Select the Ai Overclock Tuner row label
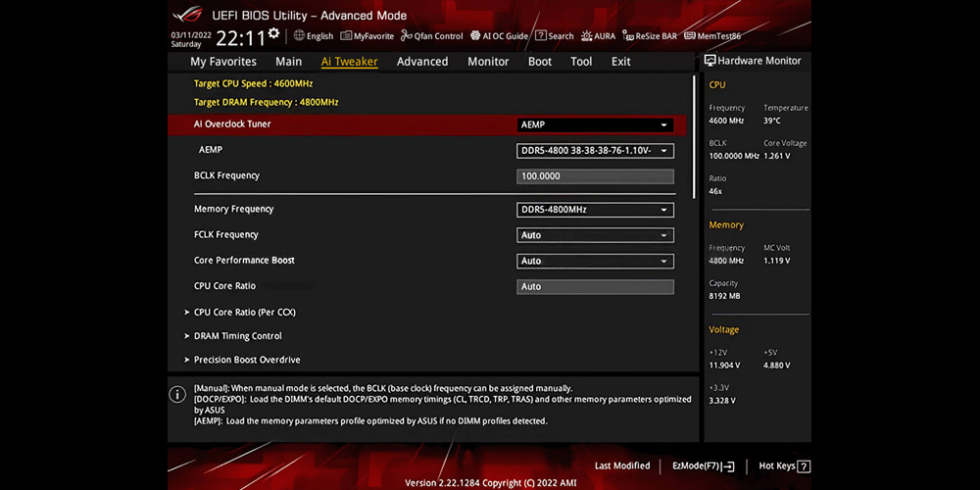This screenshot has height=490, width=980. pyautogui.click(x=232, y=123)
